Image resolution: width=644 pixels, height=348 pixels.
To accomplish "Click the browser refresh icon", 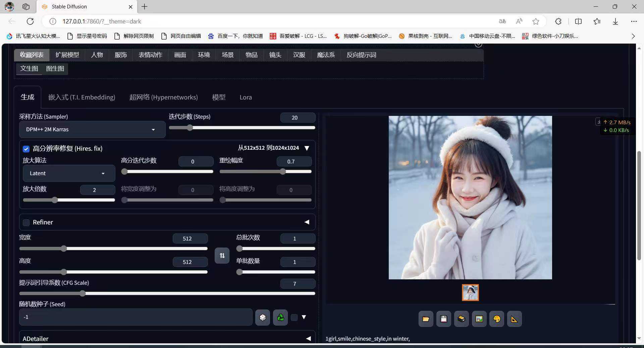I will [x=30, y=21].
